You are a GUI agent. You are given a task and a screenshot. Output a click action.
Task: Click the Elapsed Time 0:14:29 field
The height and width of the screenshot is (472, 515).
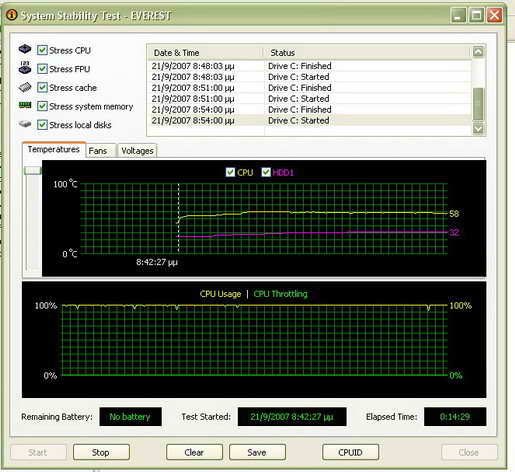[455, 417]
